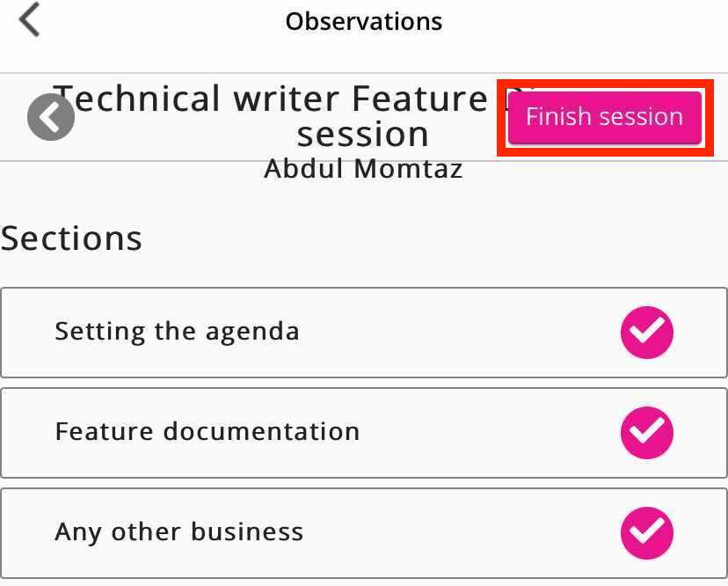Toggle the Feature documentation checkmark

[647, 432]
